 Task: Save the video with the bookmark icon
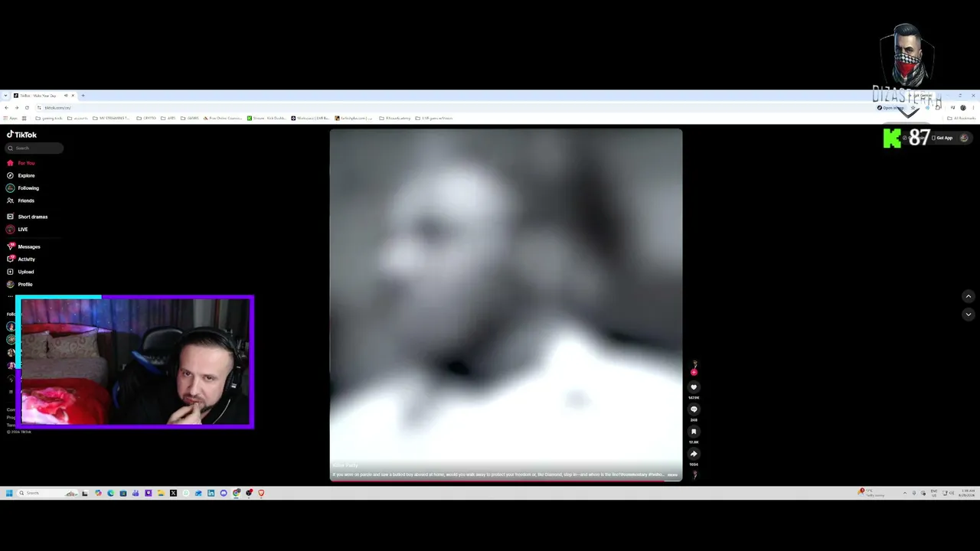(694, 432)
